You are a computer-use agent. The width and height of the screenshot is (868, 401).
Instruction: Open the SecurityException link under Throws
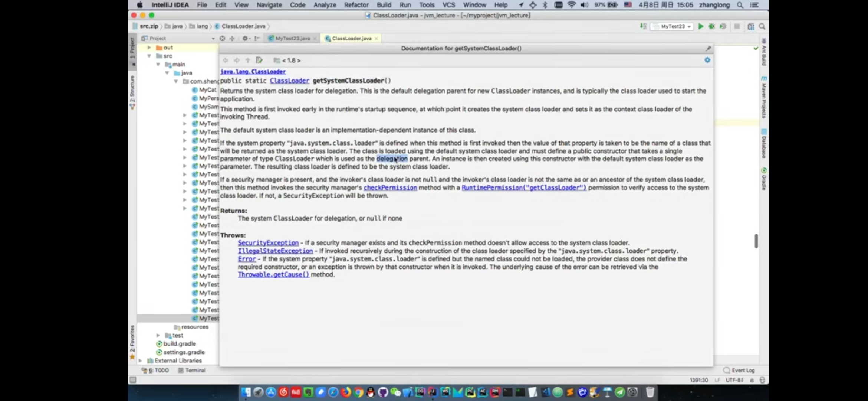tap(268, 243)
